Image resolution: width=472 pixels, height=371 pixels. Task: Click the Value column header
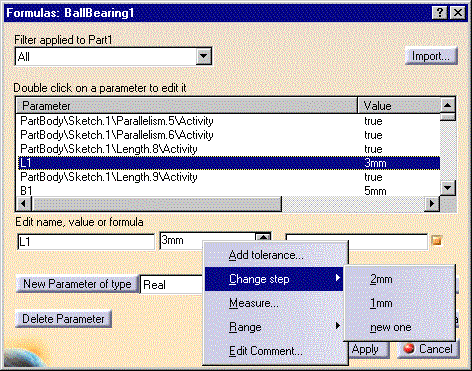(399, 106)
